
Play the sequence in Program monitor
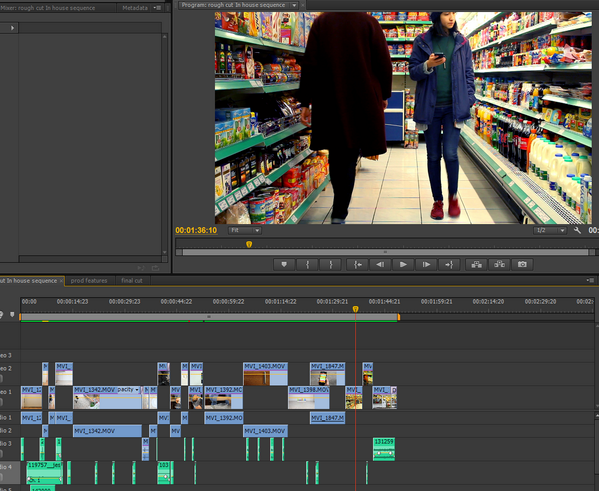(403, 264)
